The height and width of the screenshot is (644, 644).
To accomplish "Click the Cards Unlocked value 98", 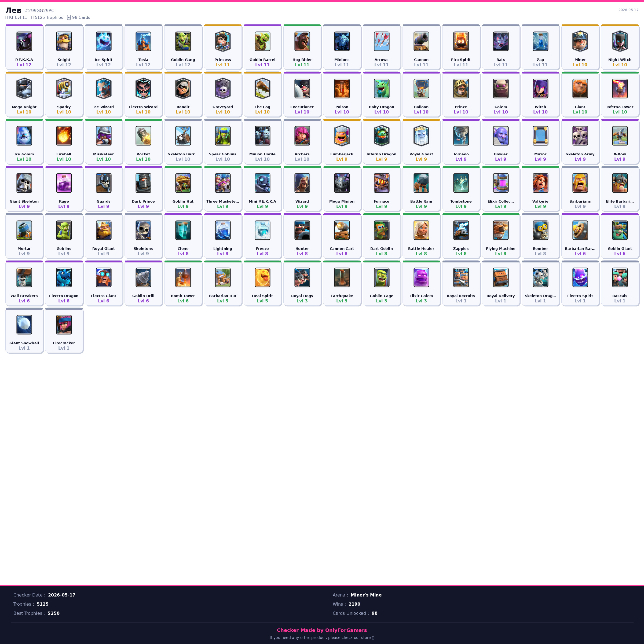I will pos(375,613).
